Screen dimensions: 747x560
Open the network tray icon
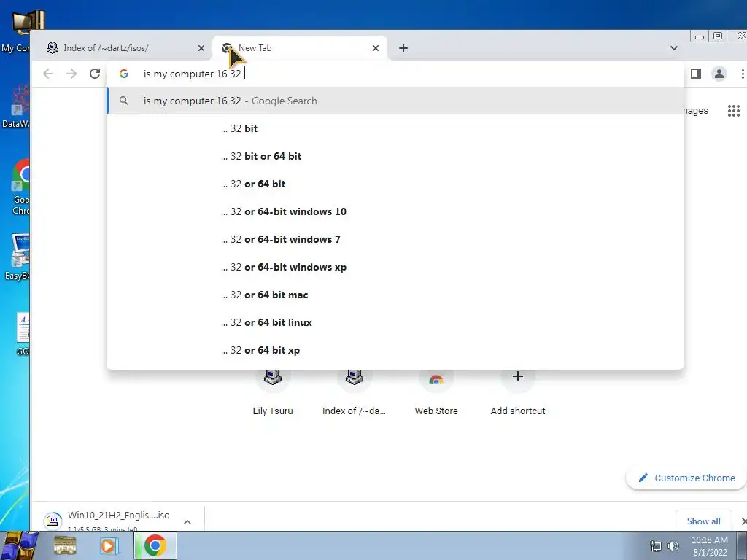click(x=656, y=546)
